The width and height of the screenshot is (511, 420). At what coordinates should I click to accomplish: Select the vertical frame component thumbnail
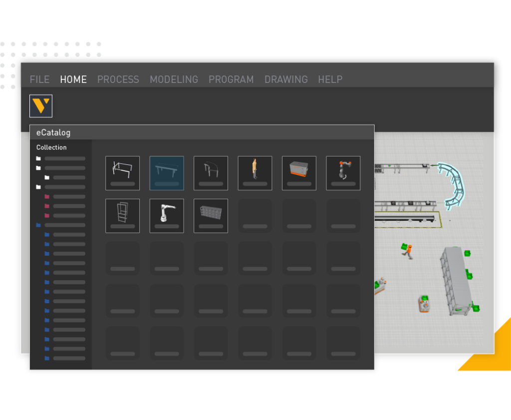122,216
